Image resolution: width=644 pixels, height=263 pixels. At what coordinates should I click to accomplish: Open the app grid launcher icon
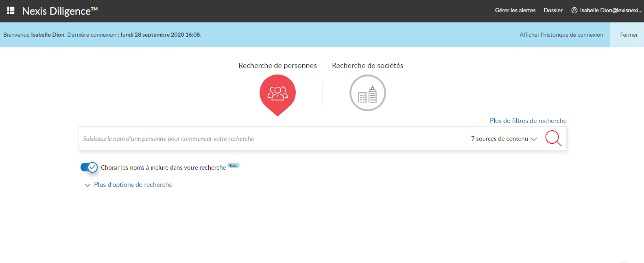tap(11, 11)
